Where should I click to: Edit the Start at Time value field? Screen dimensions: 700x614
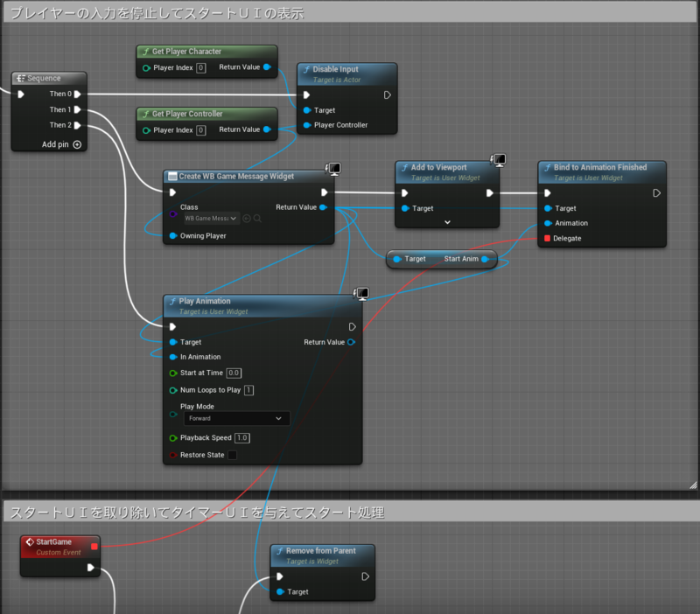tap(234, 373)
